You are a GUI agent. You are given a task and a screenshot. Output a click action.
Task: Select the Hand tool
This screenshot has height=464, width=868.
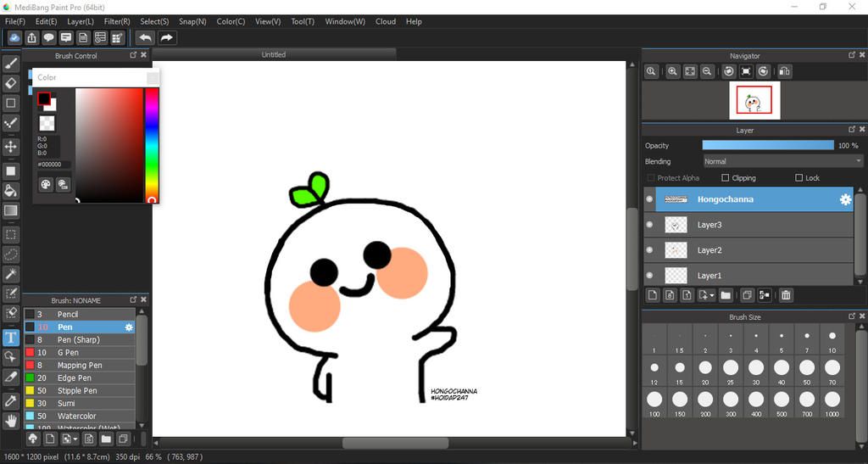click(10, 422)
